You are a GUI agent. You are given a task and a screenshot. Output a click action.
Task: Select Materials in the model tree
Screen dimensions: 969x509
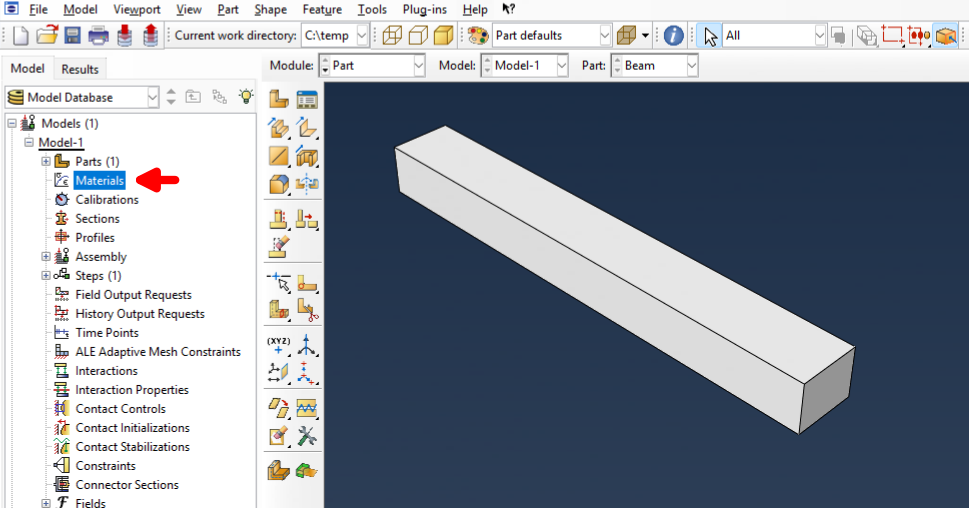tap(99, 181)
